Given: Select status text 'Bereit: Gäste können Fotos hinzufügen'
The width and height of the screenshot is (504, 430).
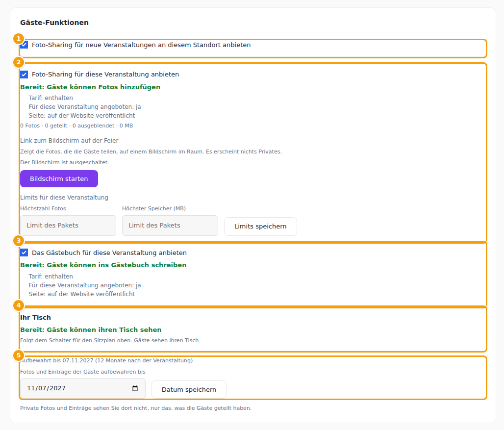Looking at the screenshot, I should [90, 87].
